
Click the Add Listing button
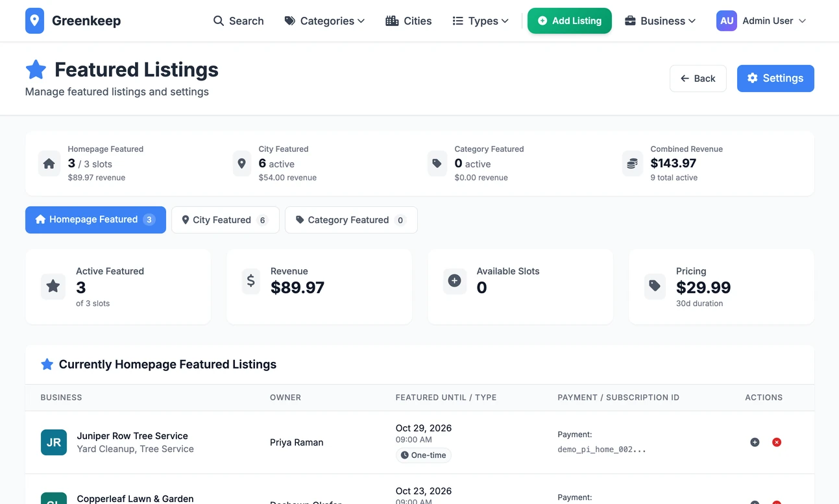click(x=570, y=21)
